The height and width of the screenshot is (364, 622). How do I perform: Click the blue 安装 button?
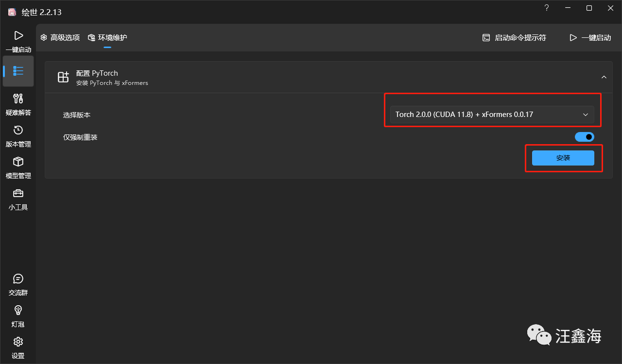(x=563, y=158)
